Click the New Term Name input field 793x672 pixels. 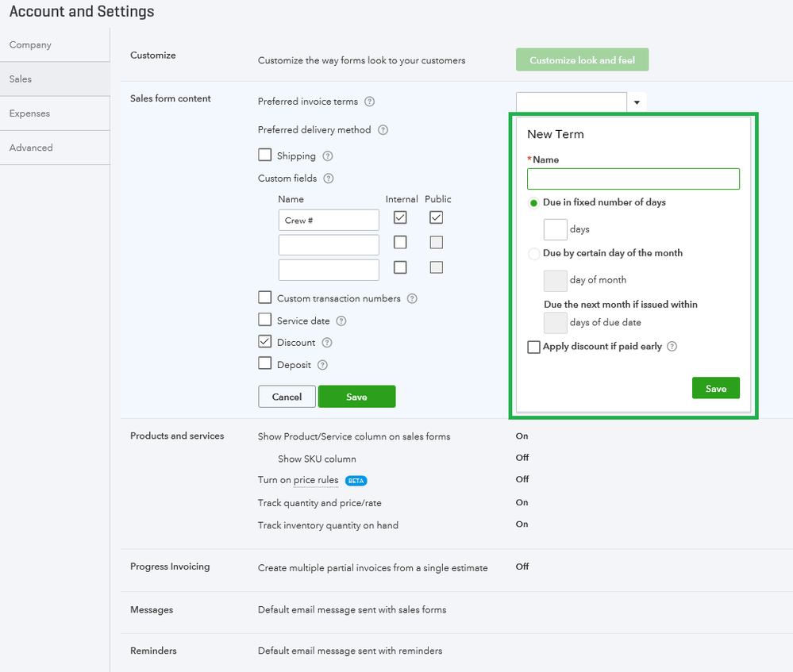tap(633, 179)
